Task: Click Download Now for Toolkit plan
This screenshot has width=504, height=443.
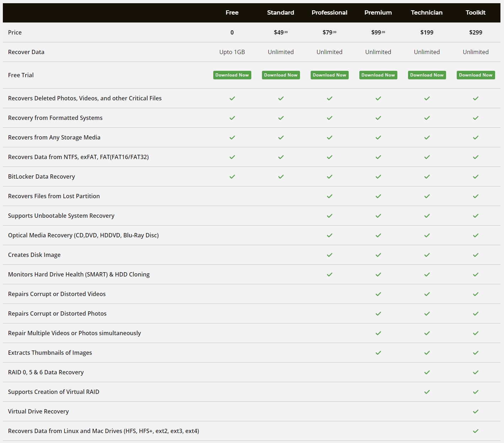Action: click(x=476, y=75)
